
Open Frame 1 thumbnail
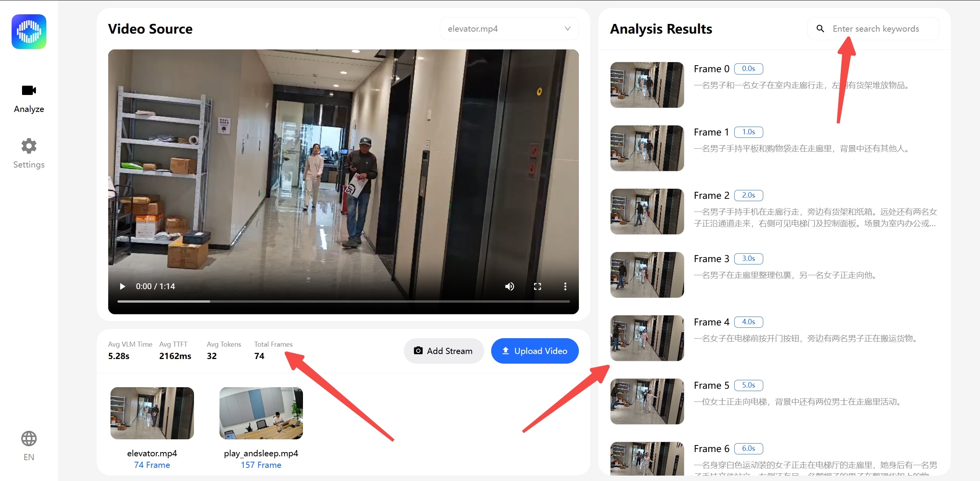pyautogui.click(x=647, y=148)
